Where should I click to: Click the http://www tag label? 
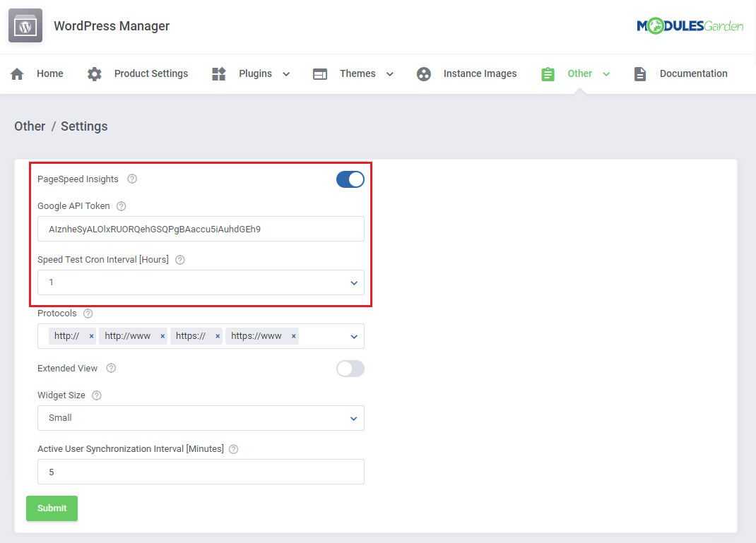(127, 336)
